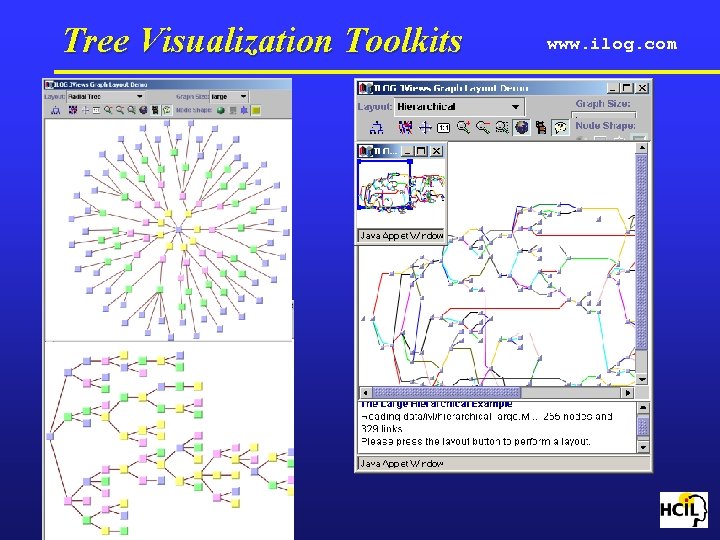Click the central blue node of radial tree

pyautogui.click(x=179, y=229)
